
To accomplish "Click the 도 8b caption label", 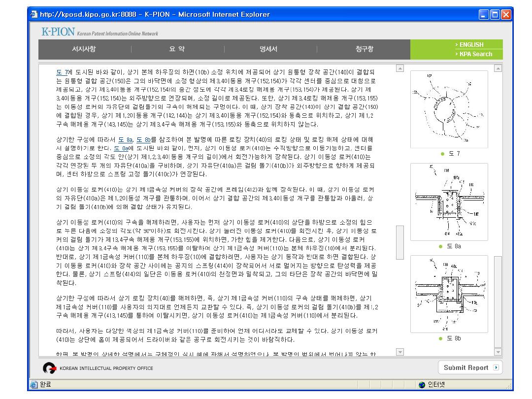I will [x=454, y=338].
